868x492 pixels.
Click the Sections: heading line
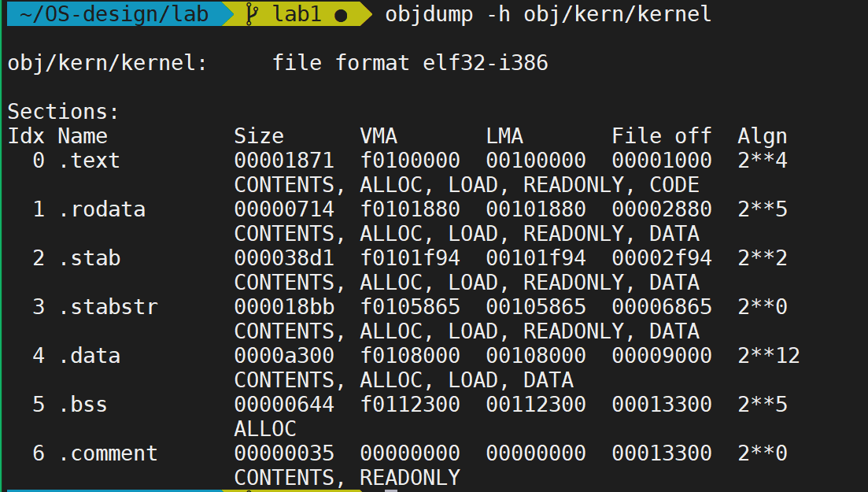click(x=63, y=111)
